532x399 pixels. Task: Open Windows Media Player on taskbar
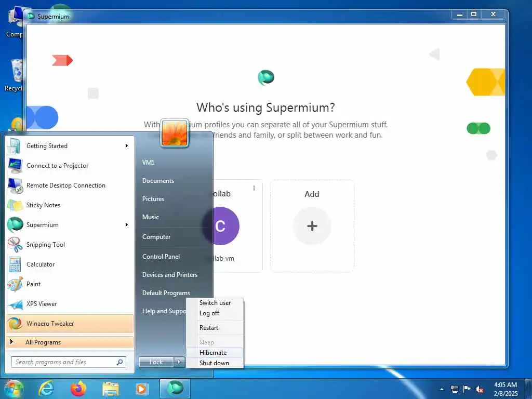[x=141, y=389]
